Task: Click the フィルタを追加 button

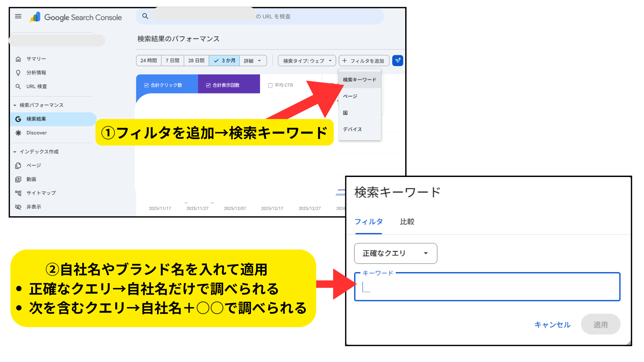Action: point(364,60)
